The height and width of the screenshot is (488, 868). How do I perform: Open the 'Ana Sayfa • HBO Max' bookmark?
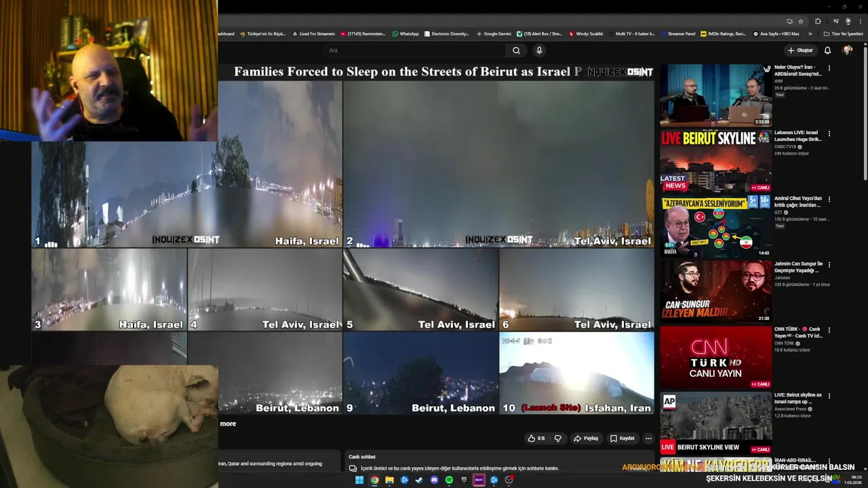tap(776, 33)
